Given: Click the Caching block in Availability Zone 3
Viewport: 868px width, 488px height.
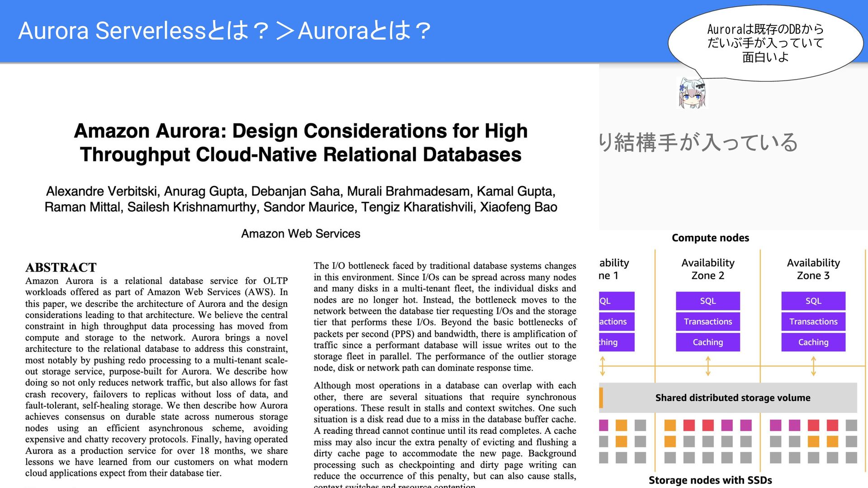Looking at the screenshot, I should (813, 343).
